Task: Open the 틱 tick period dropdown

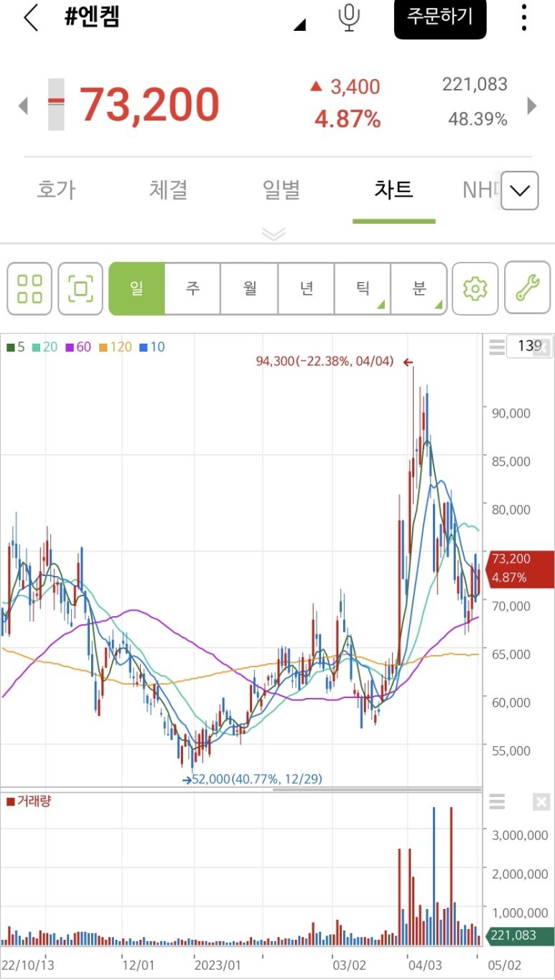Action: coord(363,288)
